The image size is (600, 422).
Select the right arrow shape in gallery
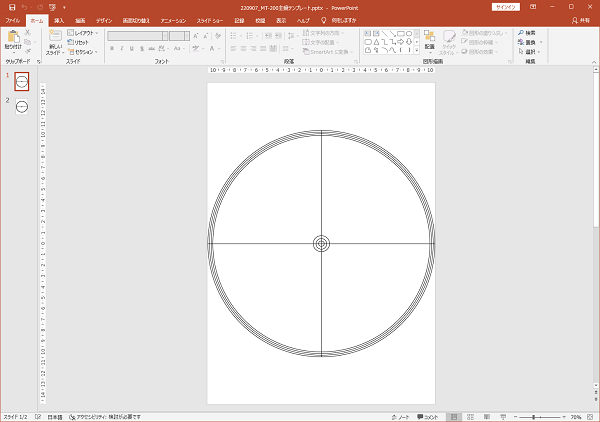click(401, 42)
